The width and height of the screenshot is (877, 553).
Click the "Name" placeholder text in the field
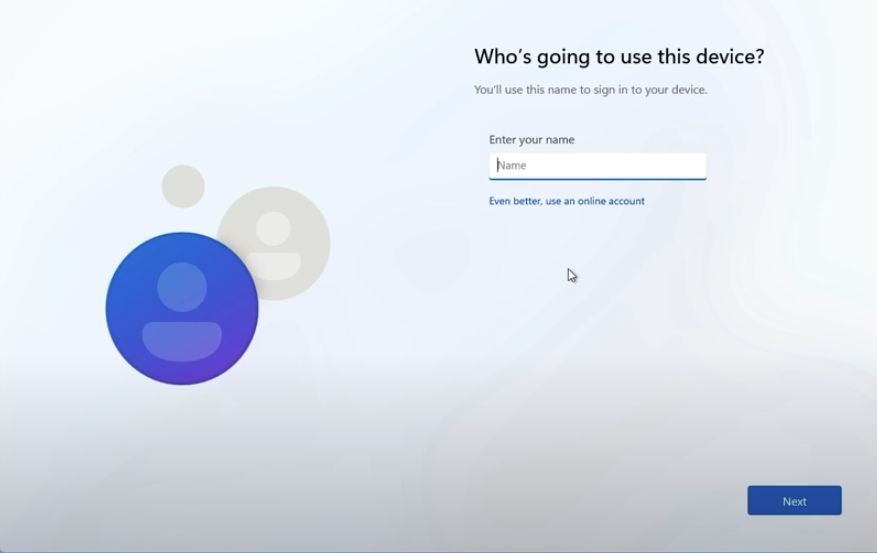512,166
